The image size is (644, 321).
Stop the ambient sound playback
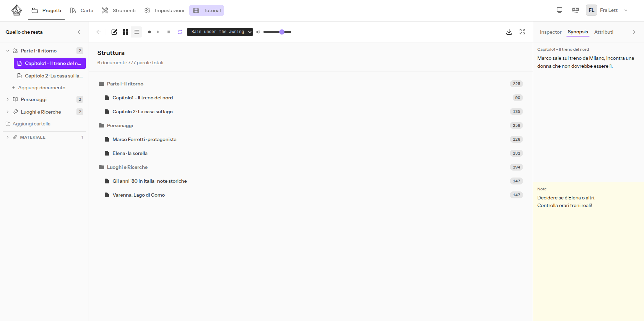pos(169,32)
